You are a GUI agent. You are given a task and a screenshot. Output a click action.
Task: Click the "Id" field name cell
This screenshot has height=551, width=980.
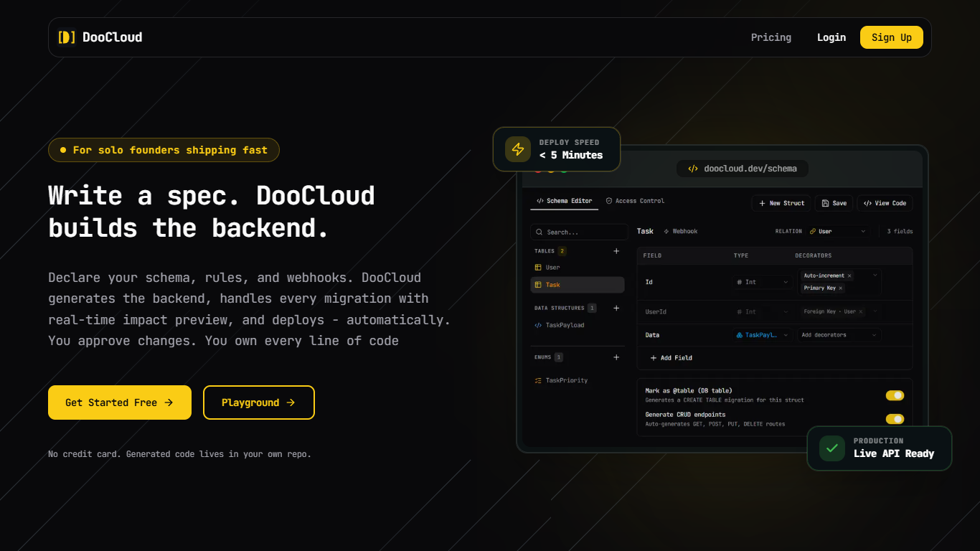coord(649,282)
